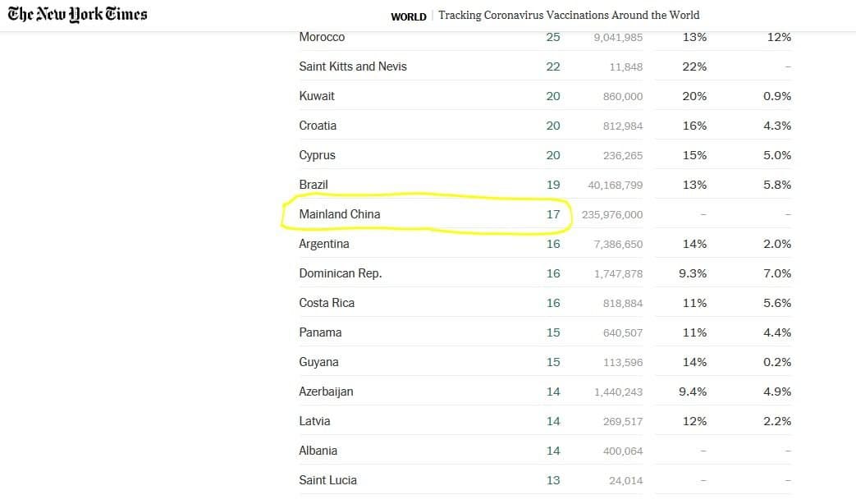856x504 pixels.
Task: Click Cyprus's 236,265 doses value
Action: [623, 156]
